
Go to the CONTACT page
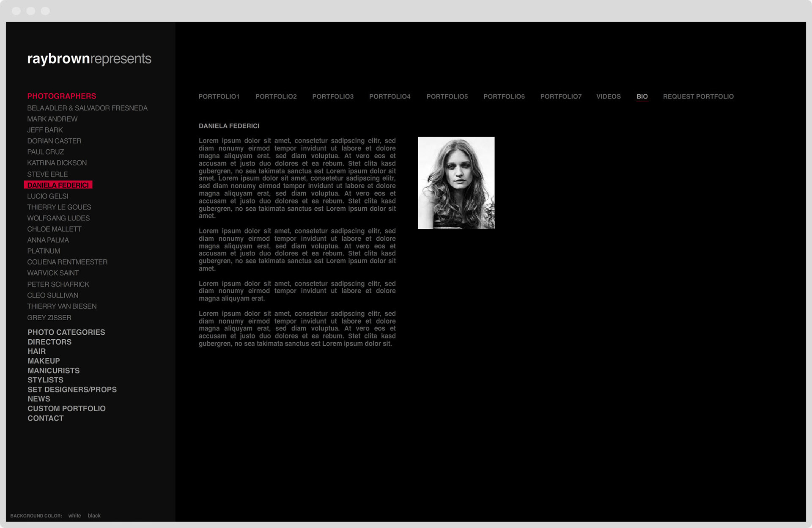coord(45,418)
